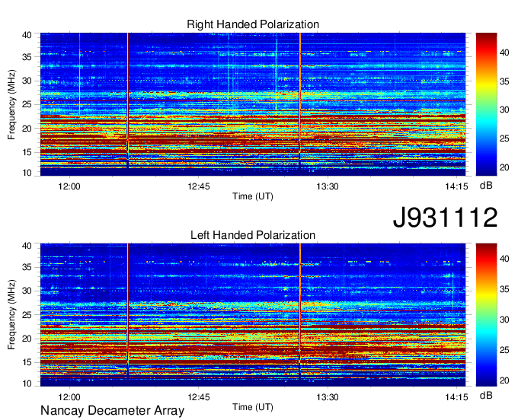Click the orange vertical spike near 13:20, Right Handed plot
Image resolution: width=518 pixels, height=420 pixels.
point(300,99)
